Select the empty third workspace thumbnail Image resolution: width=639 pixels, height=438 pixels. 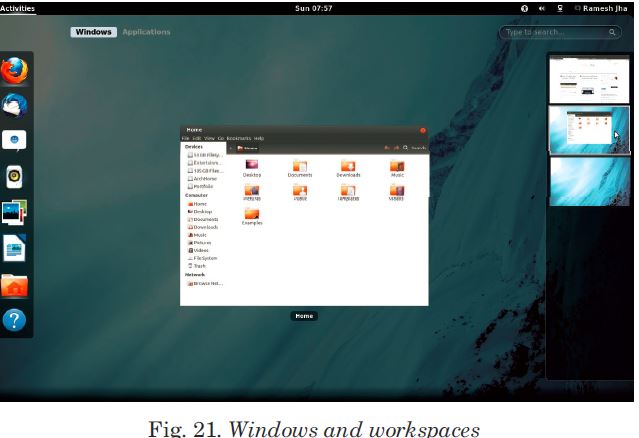pos(589,181)
